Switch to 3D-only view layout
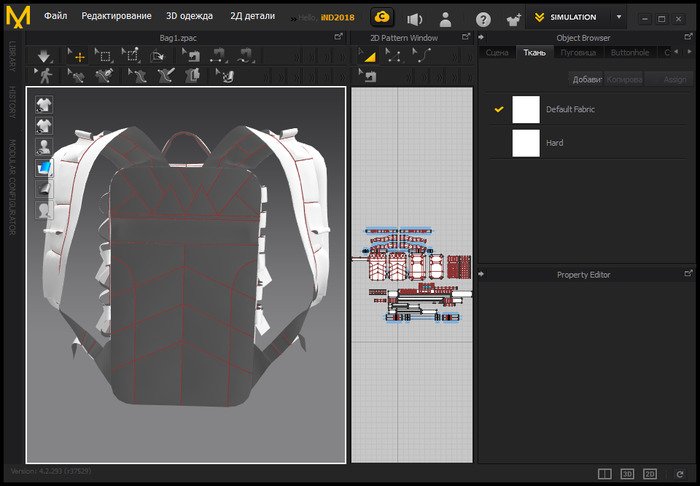 628,473
